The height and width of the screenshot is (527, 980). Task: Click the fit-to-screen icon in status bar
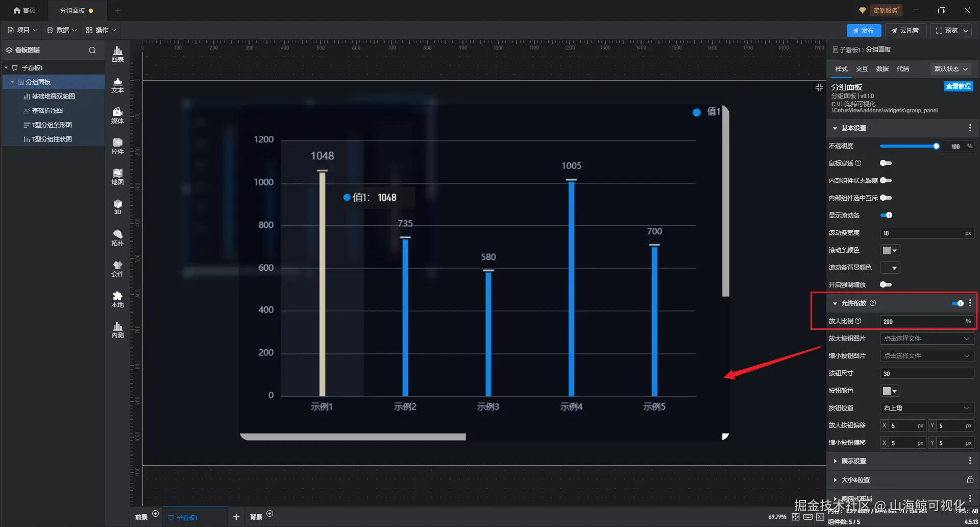point(796,517)
